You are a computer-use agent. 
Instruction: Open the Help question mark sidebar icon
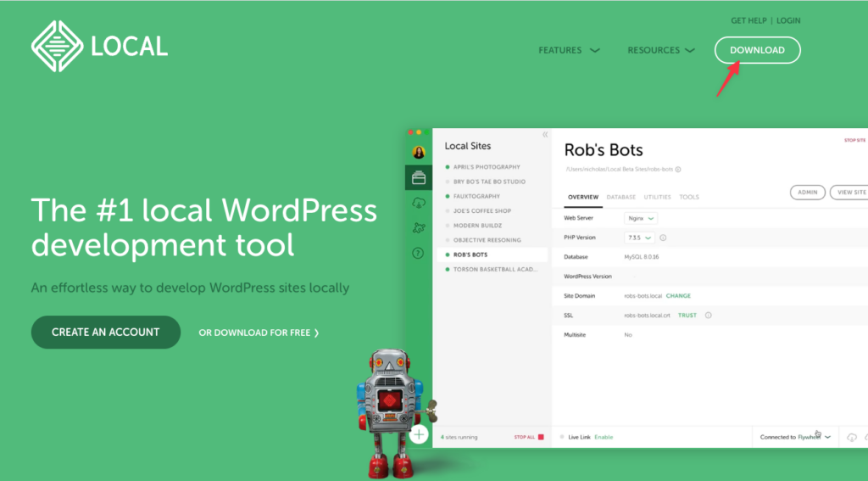click(x=419, y=254)
